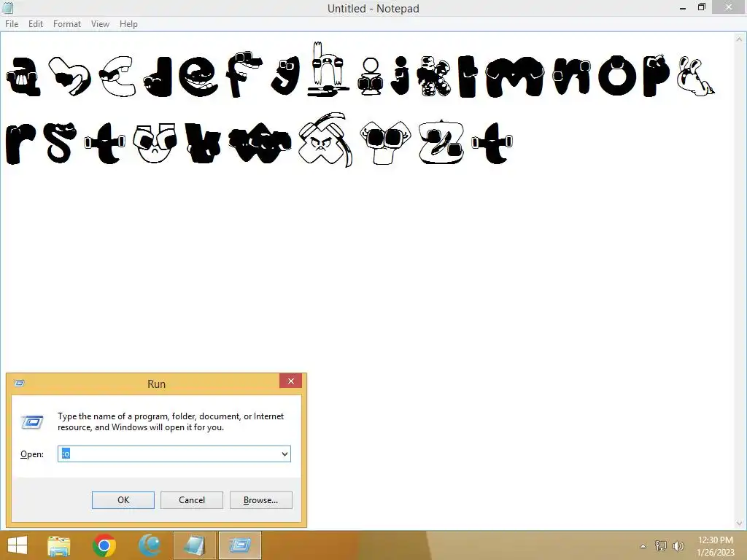
Task: Click Cancel in the Run dialog
Action: [x=192, y=500]
